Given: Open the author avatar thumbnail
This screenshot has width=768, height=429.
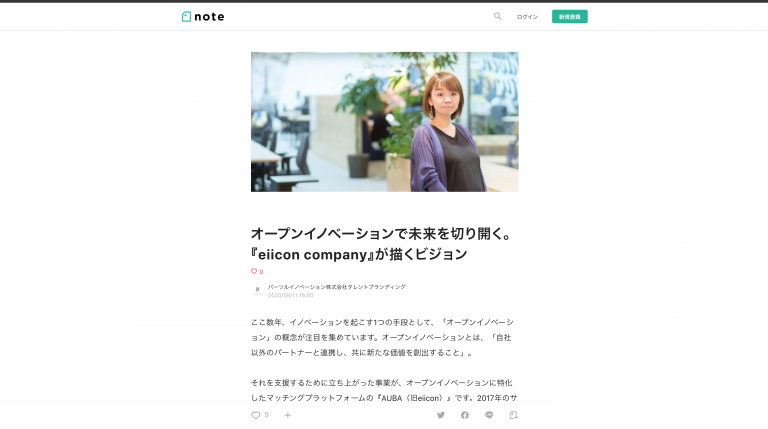Looking at the screenshot, I should click(257, 291).
